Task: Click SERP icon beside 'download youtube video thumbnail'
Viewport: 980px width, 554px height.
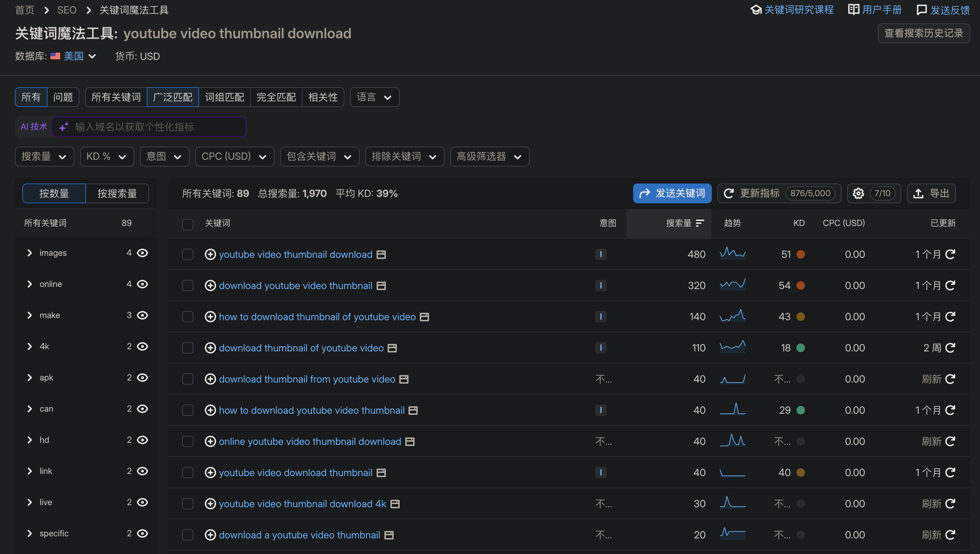Action: point(381,286)
